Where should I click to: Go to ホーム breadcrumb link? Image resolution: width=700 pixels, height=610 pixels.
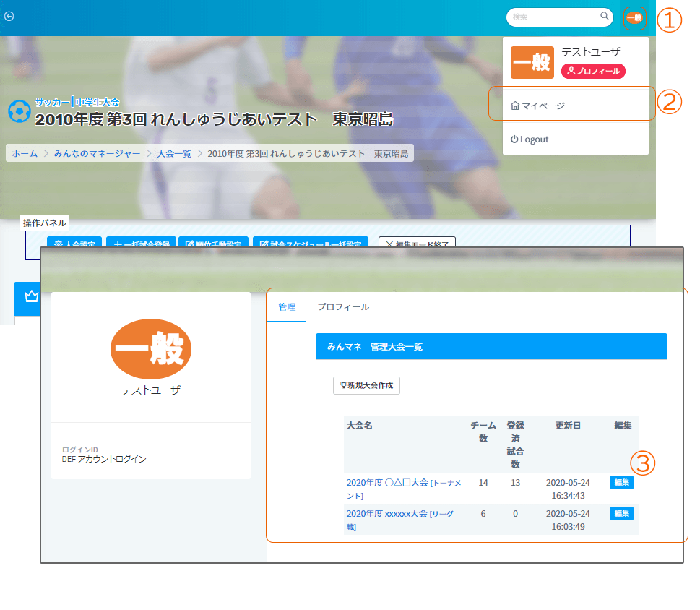point(25,154)
